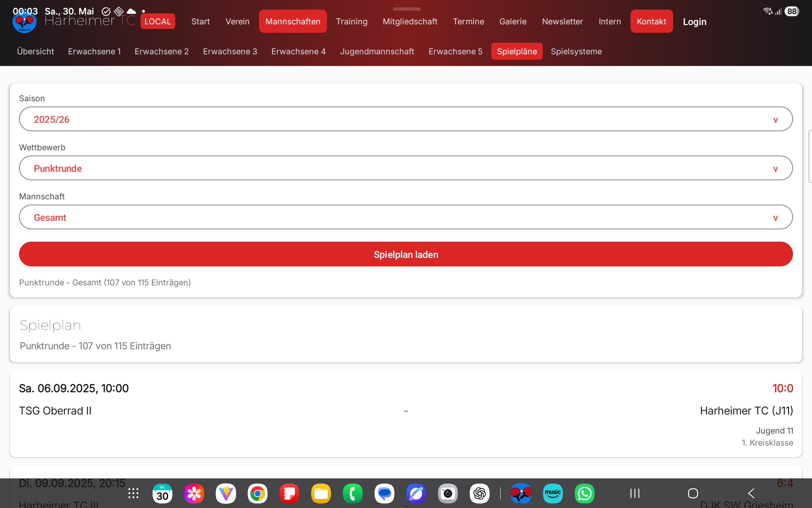
Task: Open the Erwachsene 1 sub-tab
Action: [94, 51]
